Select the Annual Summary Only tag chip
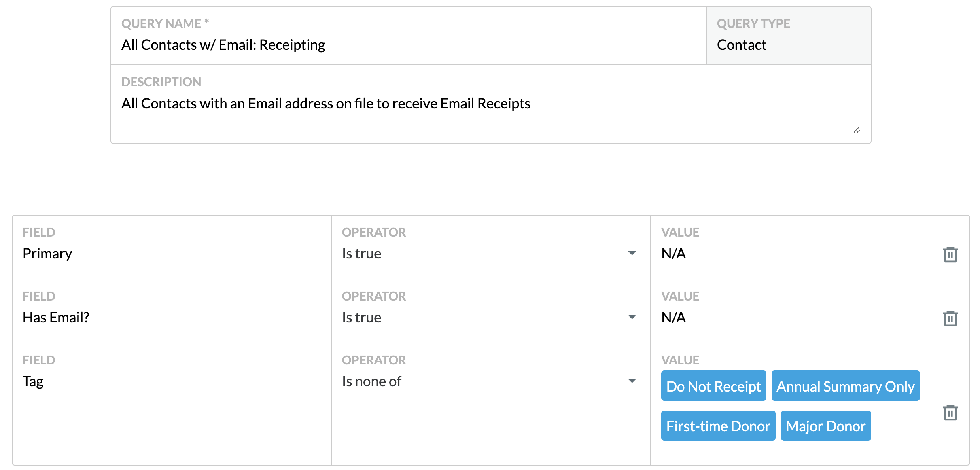This screenshot has width=980, height=470. [845, 386]
